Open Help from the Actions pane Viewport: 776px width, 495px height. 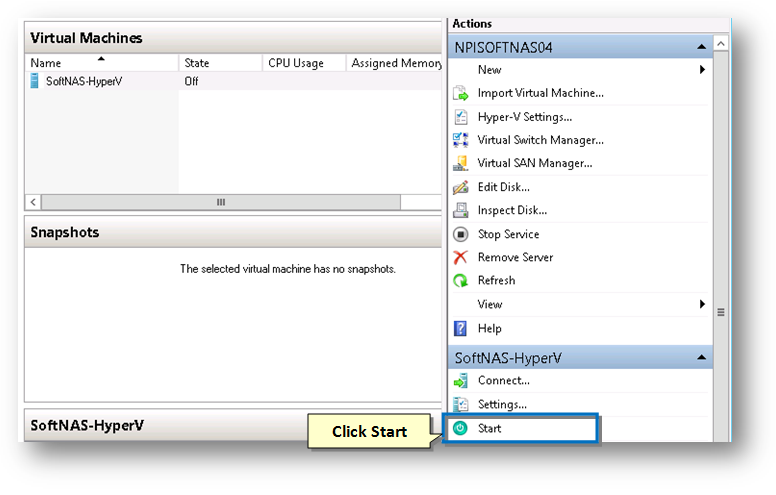click(489, 328)
